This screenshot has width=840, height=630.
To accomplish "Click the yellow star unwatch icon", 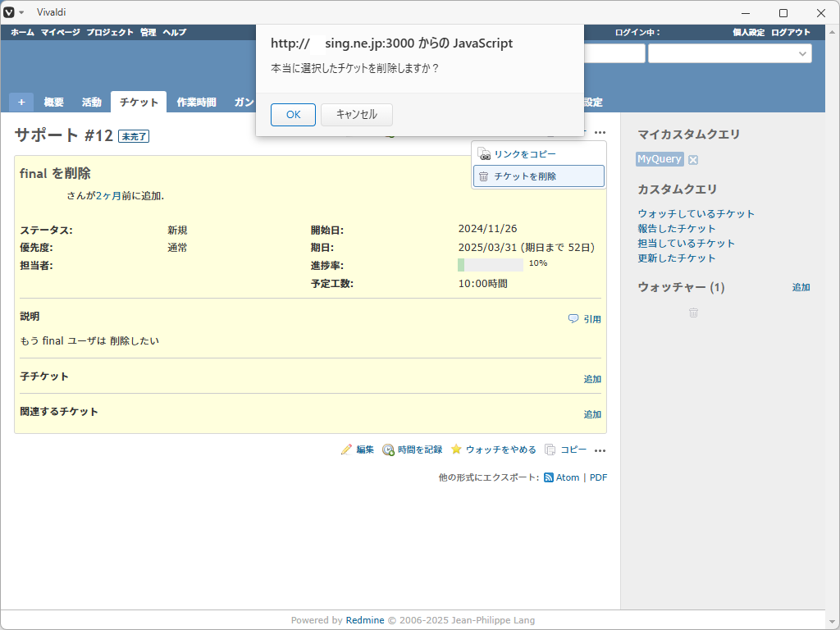I will tap(456, 450).
